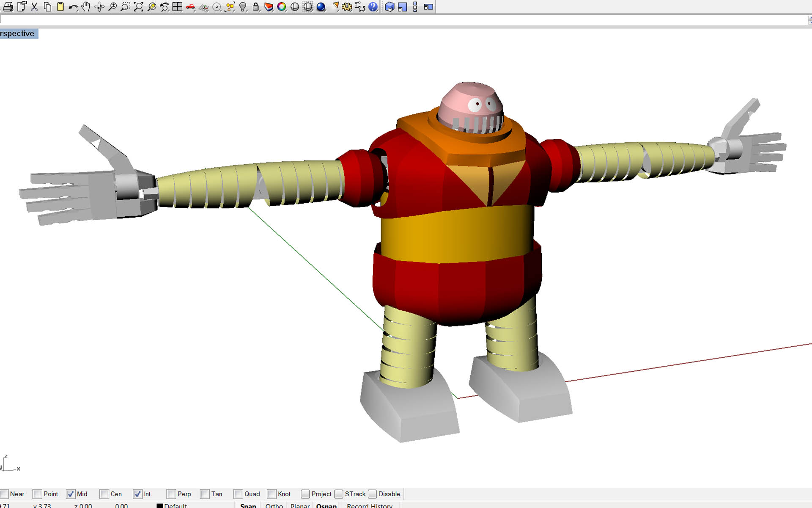Viewport: 812px width, 508px height.
Task: Click the blue 3D box toolbar icon
Action: 390,7
